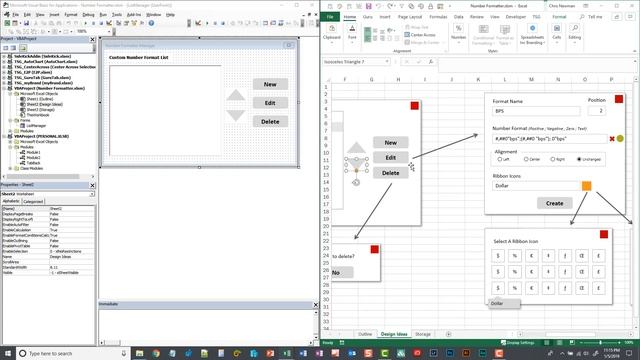Open the Sheet2 Worksheet object dropdown in Properties
Viewport: 640px width, 360px height.
coord(92,194)
